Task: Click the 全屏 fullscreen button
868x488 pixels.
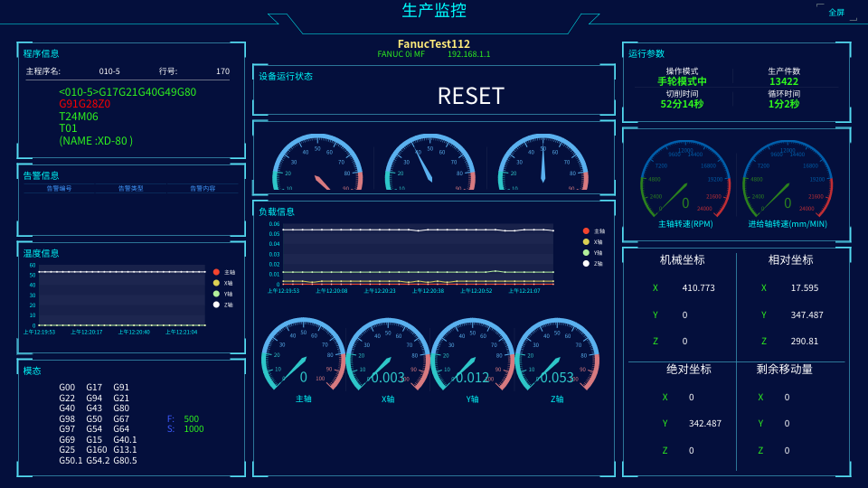Action: pos(835,13)
